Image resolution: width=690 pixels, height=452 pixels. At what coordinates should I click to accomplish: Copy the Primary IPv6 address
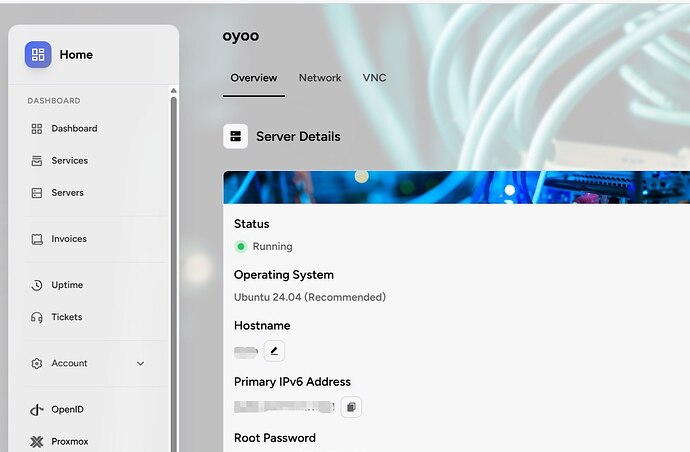click(x=351, y=407)
